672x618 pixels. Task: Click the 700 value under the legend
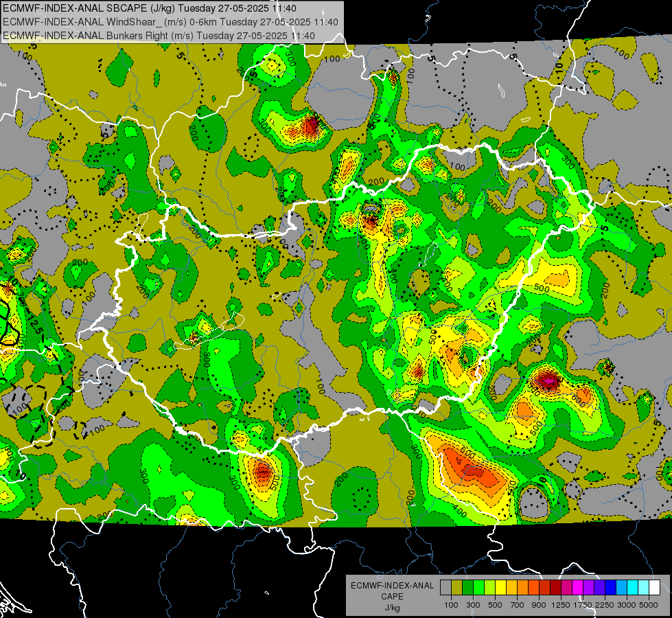click(518, 605)
